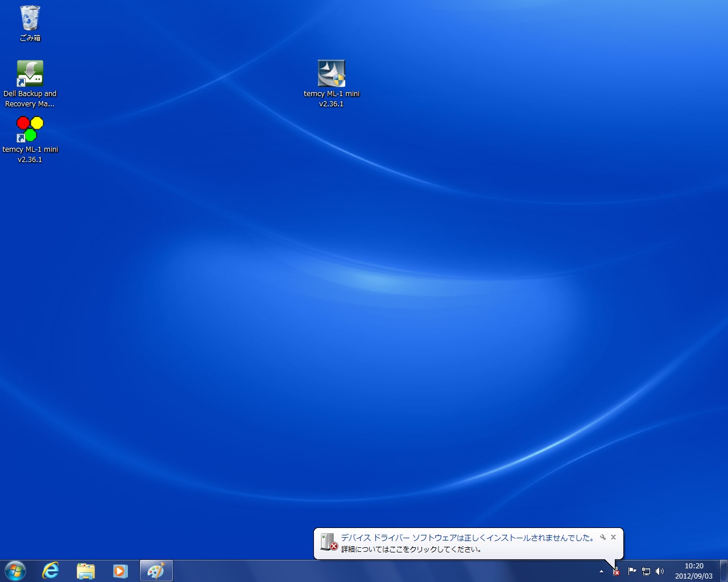Open volume speaker tray icon
The width and height of the screenshot is (728, 582).
pyautogui.click(x=660, y=571)
